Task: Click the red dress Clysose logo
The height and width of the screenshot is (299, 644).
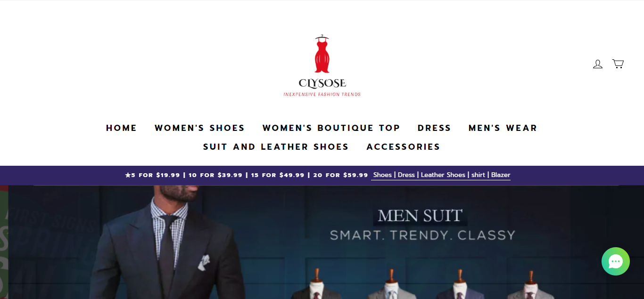Action: coord(322,65)
